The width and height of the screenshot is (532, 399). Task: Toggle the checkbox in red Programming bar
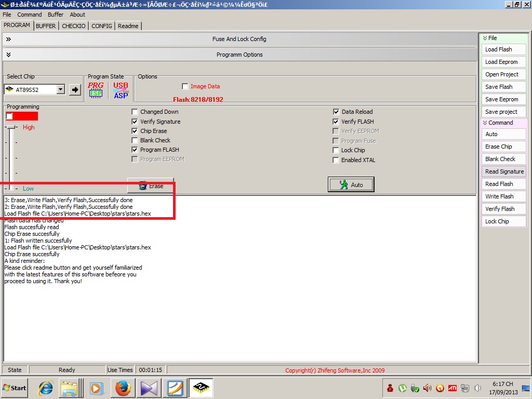coord(9,116)
